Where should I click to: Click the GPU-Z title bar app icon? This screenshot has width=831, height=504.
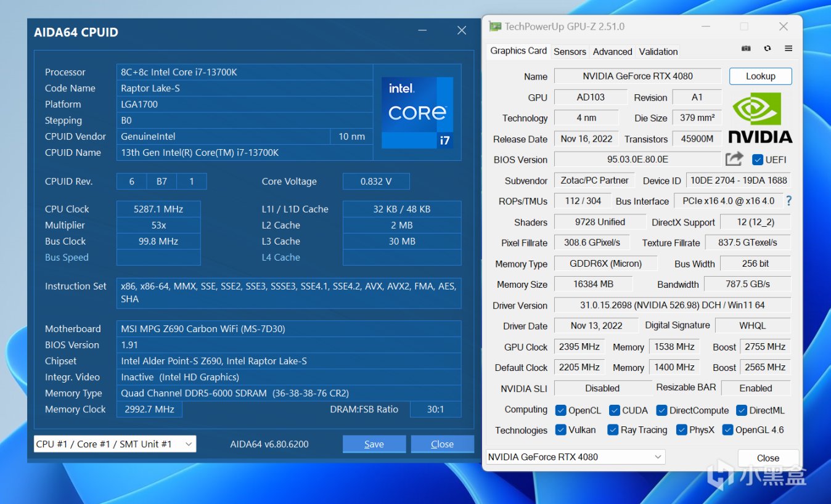click(495, 26)
